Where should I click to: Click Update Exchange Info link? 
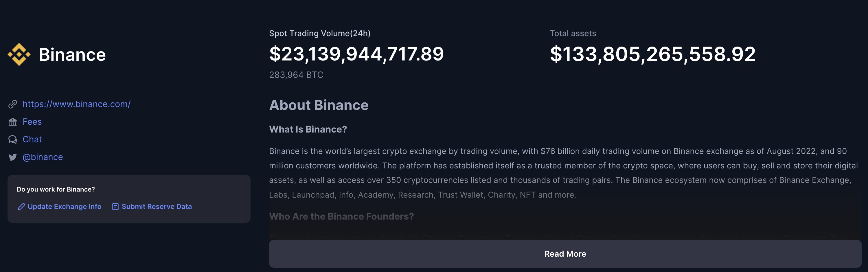(x=64, y=207)
